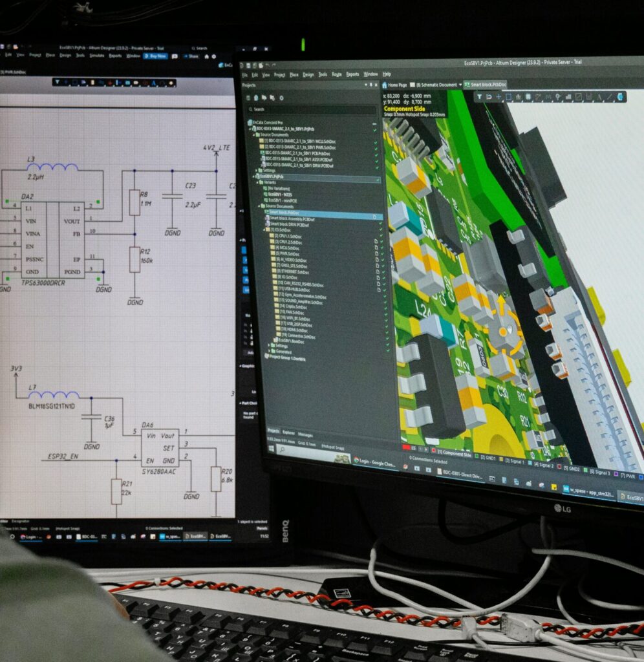This screenshot has height=662, width=644.
Task: Click the gear settings icon in Projects panel toolbar
Action: click(281, 98)
